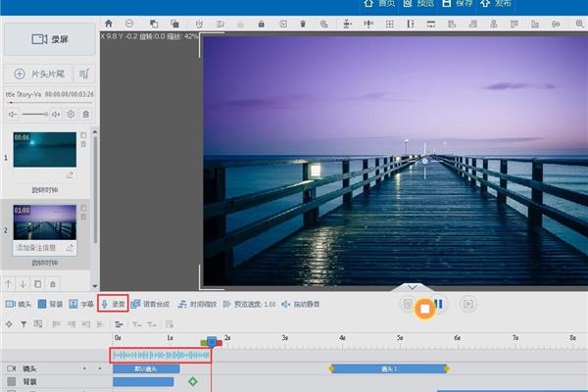Click the copy icon beside scene 1
The width and height of the screenshot is (588, 392).
pyautogui.click(x=83, y=135)
